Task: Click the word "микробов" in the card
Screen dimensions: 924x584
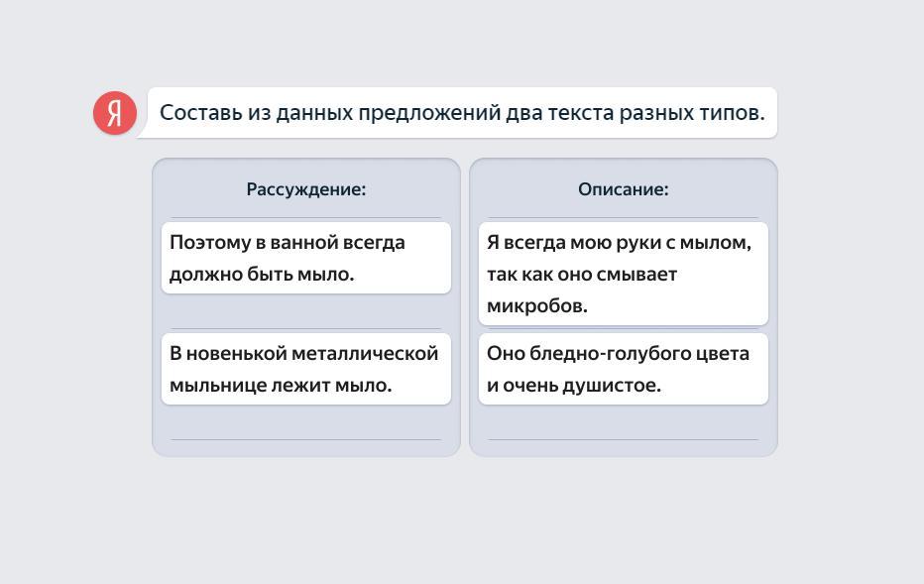Action: click(x=536, y=305)
